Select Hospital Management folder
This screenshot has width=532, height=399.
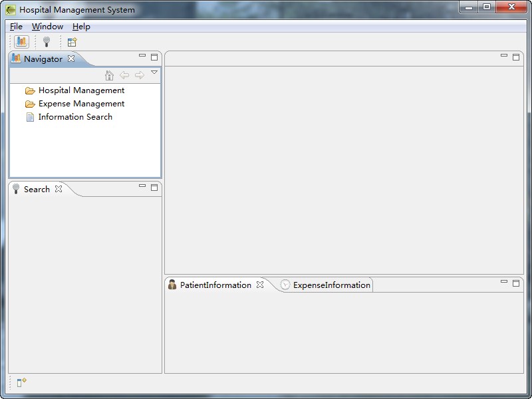click(x=81, y=90)
